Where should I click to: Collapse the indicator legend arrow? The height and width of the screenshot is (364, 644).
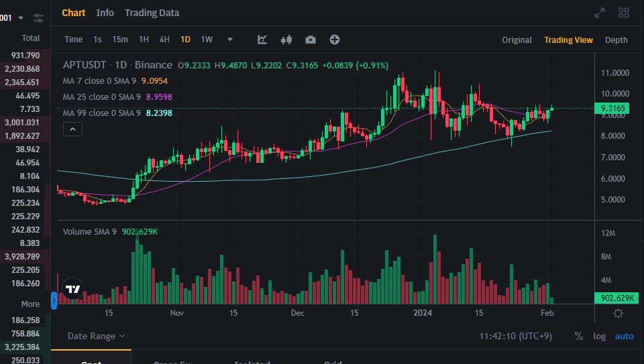coord(72,129)
